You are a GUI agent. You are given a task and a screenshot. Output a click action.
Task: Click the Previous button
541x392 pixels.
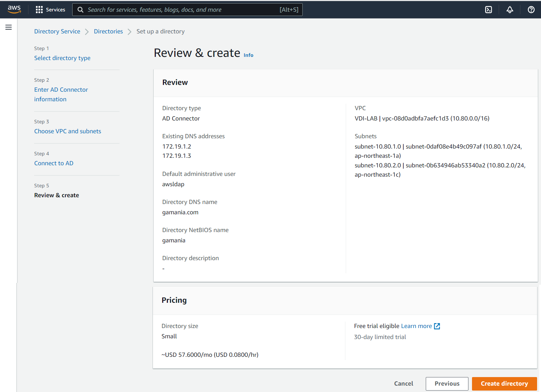click(x=447, y=383)
